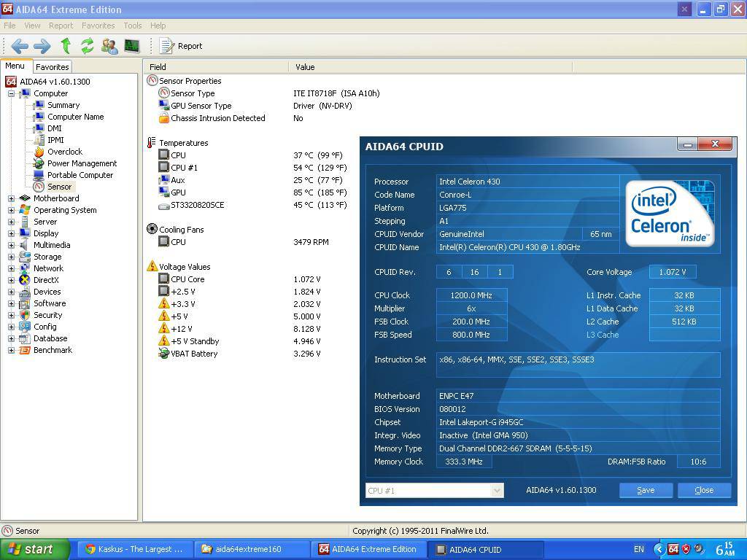This screenshot has height=560, width=747.
Task: Click the AIDA64 v1.60.1300 root icon
Action: (11, 82)
